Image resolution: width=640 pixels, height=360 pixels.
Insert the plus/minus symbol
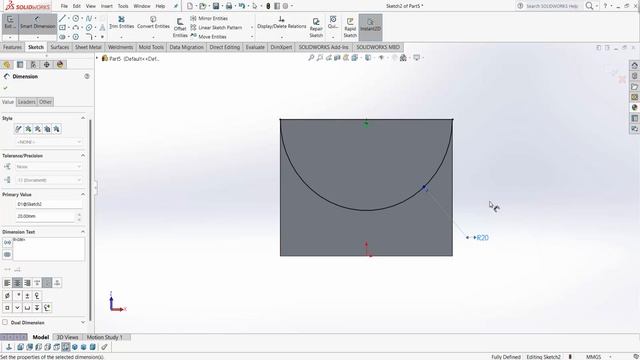(x=27, y=296)
